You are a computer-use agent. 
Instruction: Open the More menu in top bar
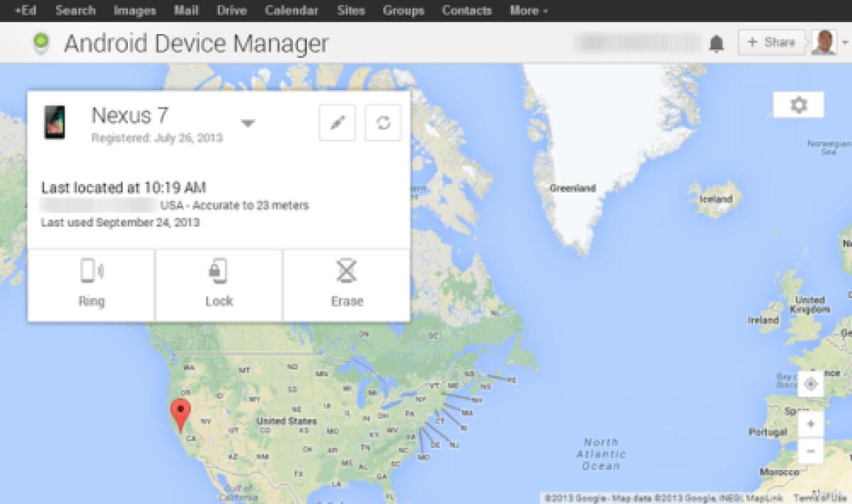(x=528, y=11)
